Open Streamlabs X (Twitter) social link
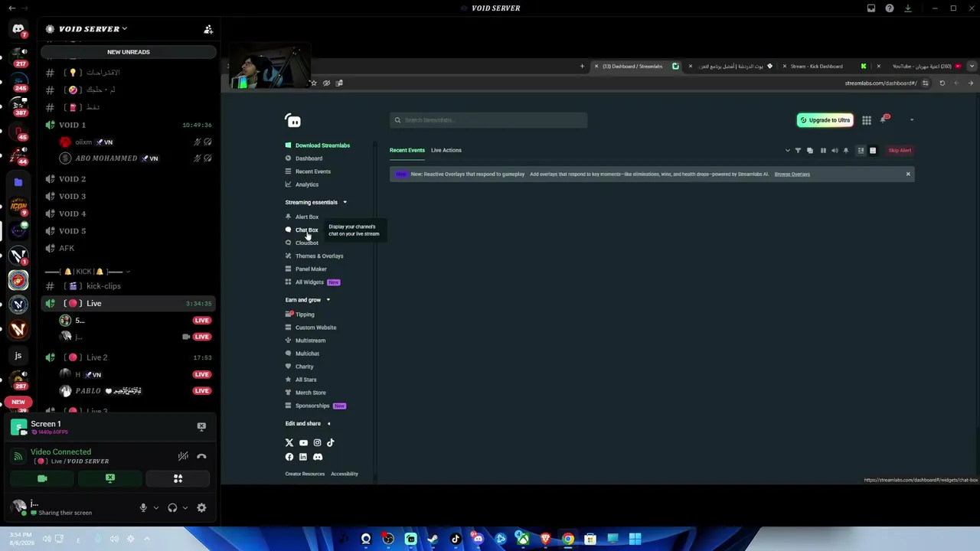980x551 pixels. tap(289, 443)
